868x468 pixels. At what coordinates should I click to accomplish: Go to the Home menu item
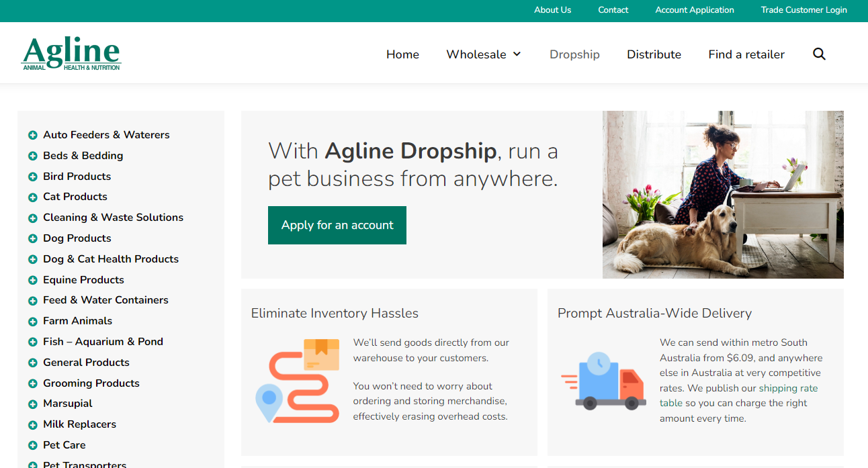[x=402, y=54]
